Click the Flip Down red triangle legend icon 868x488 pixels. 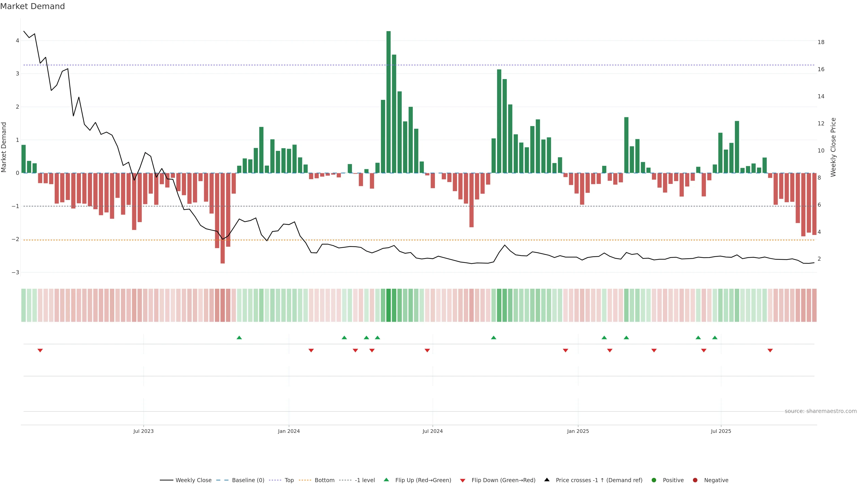463,480
